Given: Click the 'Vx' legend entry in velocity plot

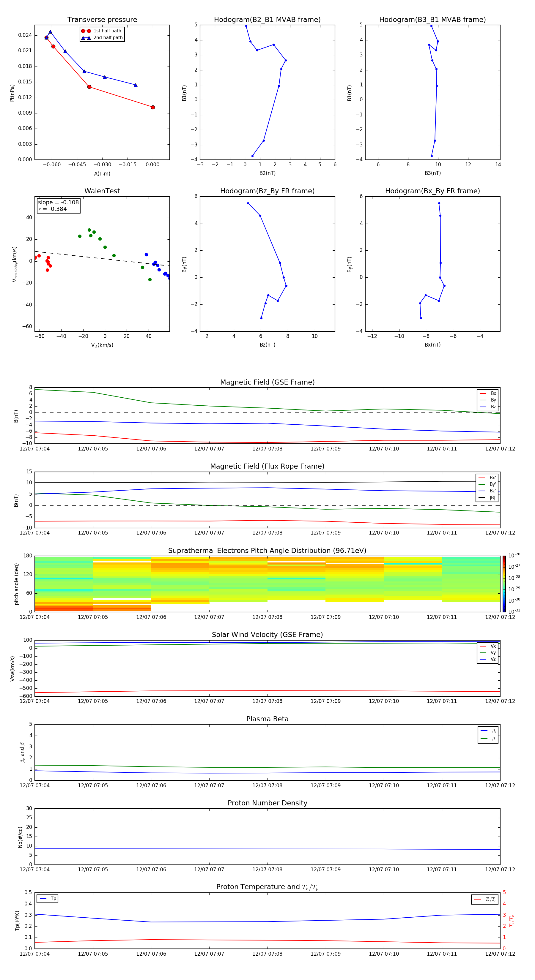Looking at the screenshot, I should click(488, 646).
